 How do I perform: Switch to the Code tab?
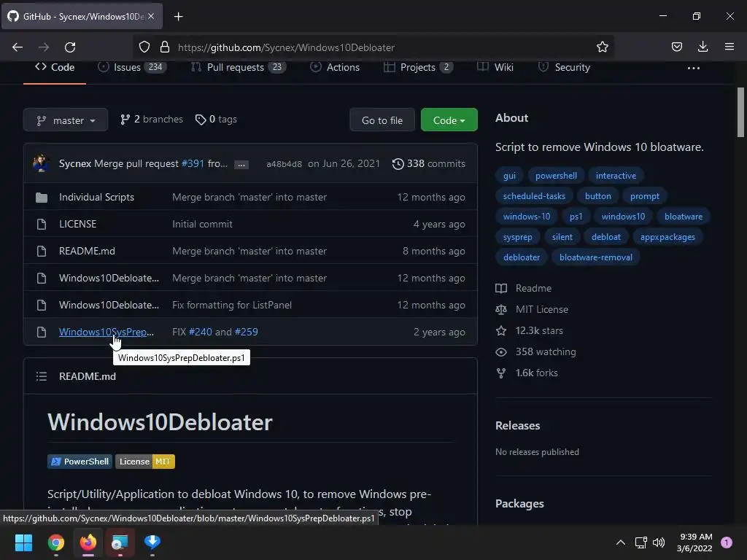click(55, 67)
